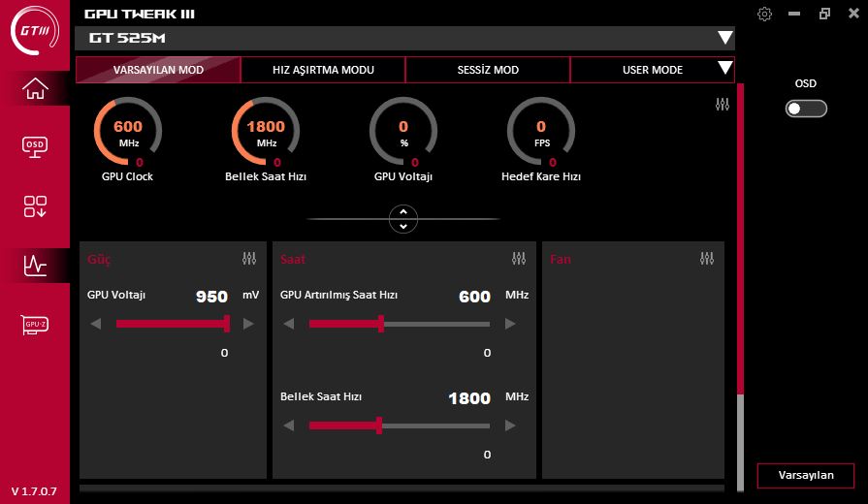Open Fan panel settings icon
Image resolution: width=868 pixels, height=504 pixels.
coord(707,259)
